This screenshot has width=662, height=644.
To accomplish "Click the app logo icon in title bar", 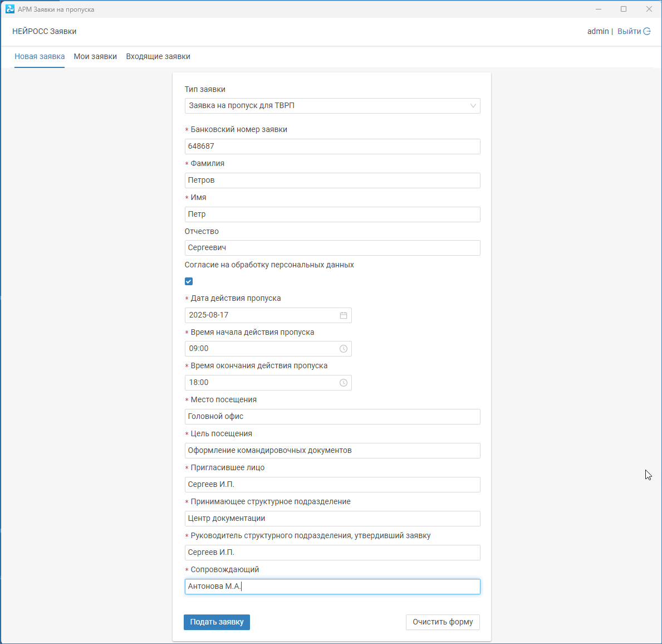I will tap(10, 9).
